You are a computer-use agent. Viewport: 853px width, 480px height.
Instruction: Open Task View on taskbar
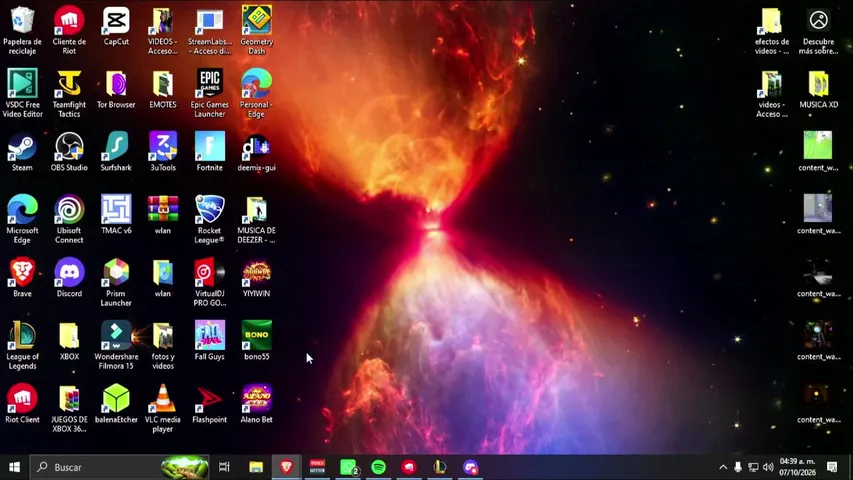(224, 467)
